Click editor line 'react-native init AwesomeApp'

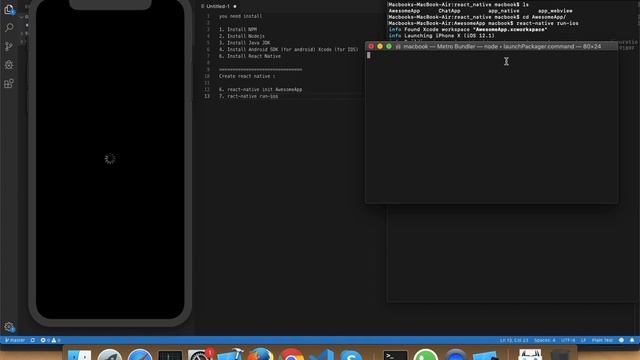[x=260, y=89]
